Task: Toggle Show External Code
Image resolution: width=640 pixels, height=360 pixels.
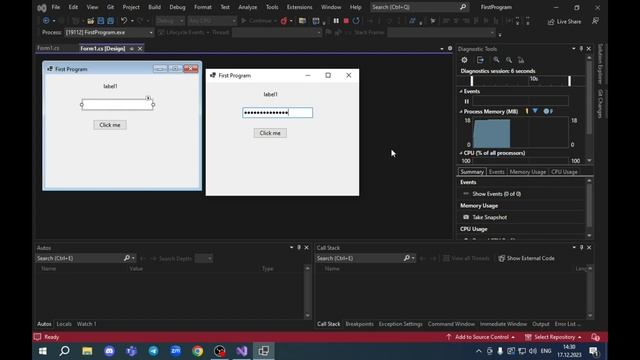Action: click(x=527, y=258)
